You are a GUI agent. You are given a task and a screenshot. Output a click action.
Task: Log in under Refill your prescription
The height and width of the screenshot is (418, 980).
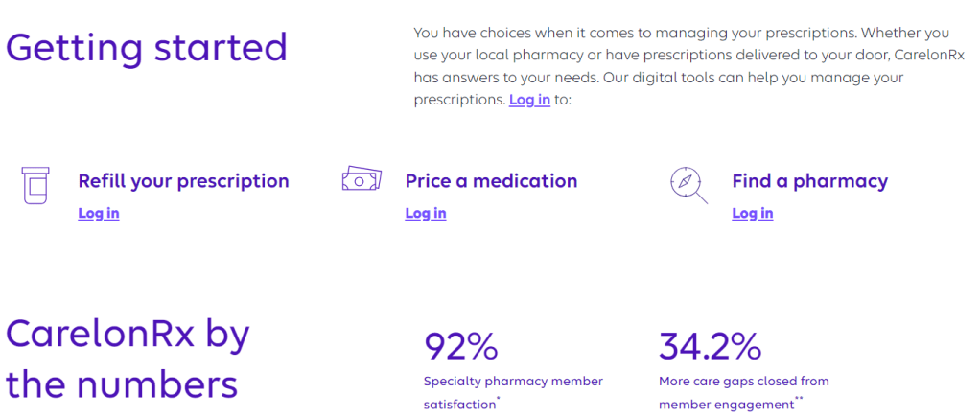99,213
